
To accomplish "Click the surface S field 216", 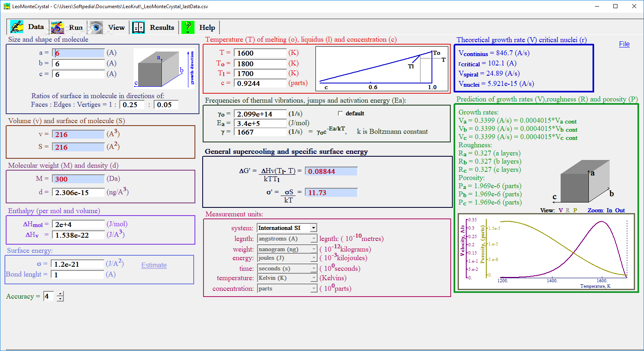I will point(78,147).
